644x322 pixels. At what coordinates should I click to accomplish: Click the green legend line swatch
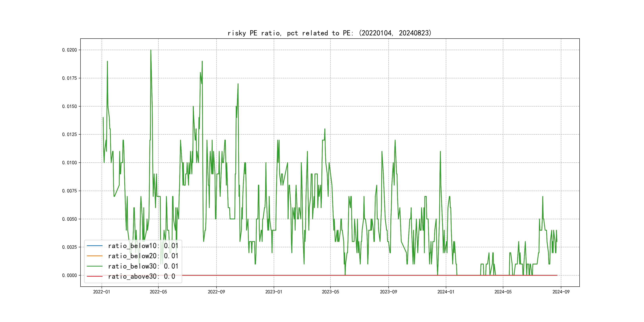pyautogui.click(x=94, y=266)
